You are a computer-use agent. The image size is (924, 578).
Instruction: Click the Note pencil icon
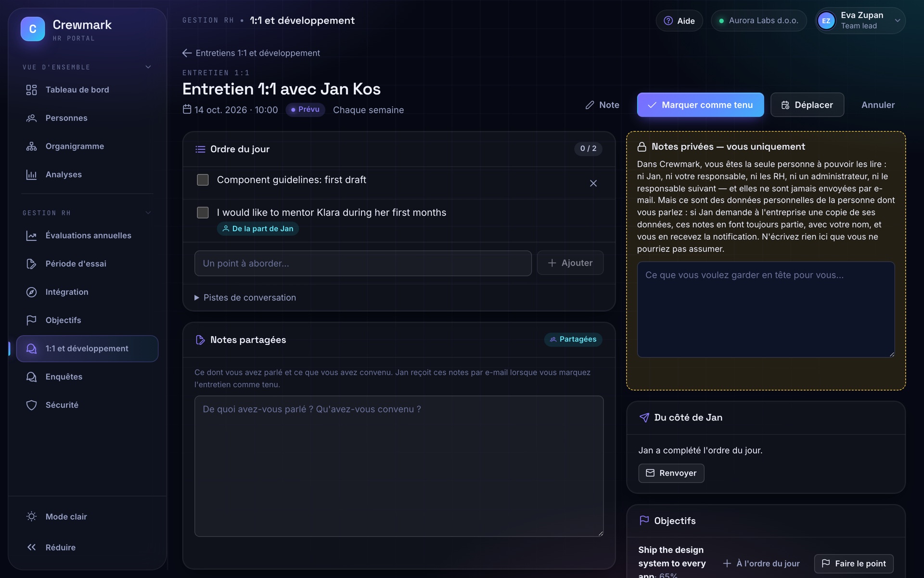pyautogui.click(x=590, y=105)
